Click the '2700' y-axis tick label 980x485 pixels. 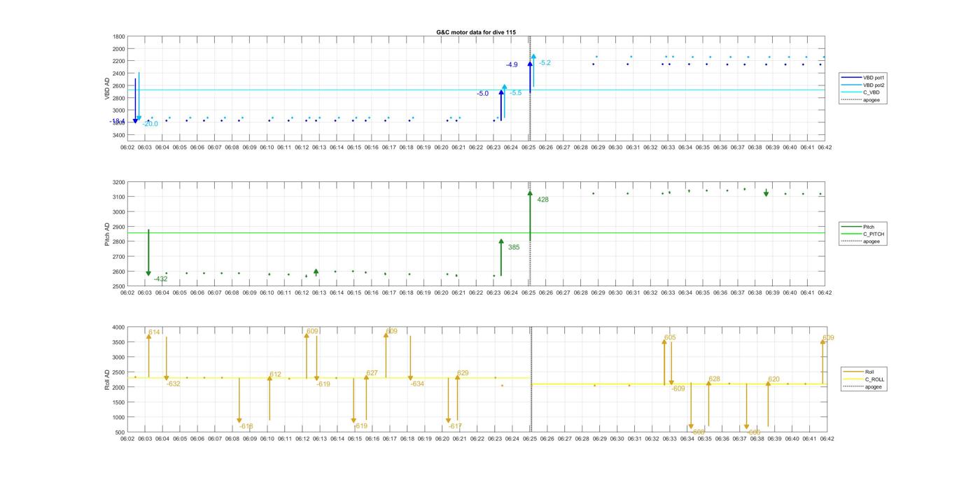119,257
